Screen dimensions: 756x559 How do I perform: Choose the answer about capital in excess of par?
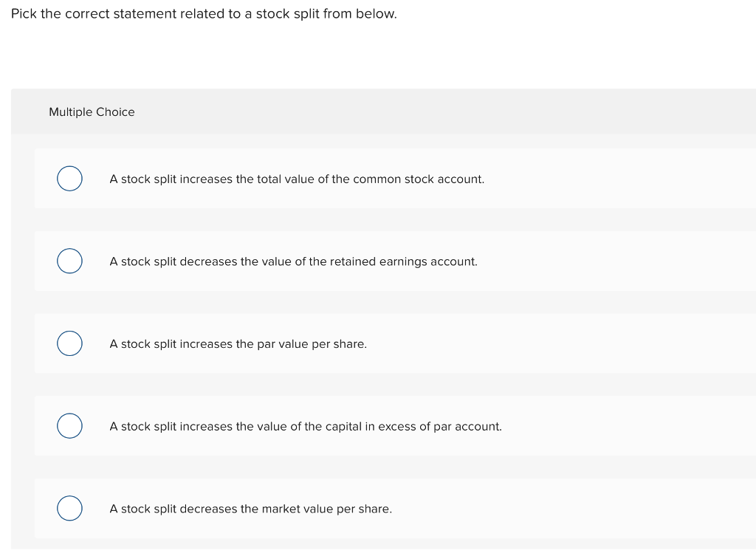[x=306, y=427]
